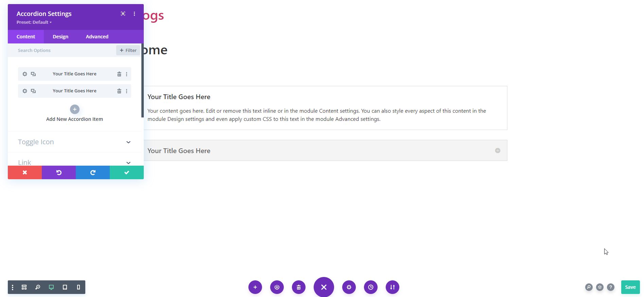644x297 pixels.
Task: Add a new accordion item with plus
Action: [x=75, y=109]
